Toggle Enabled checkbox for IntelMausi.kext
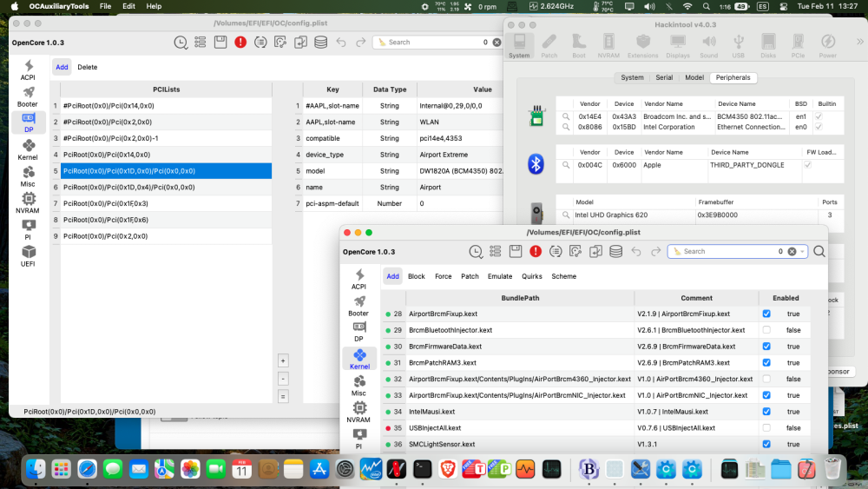Viewport: 868px width, 489px height. coord(766,412)
